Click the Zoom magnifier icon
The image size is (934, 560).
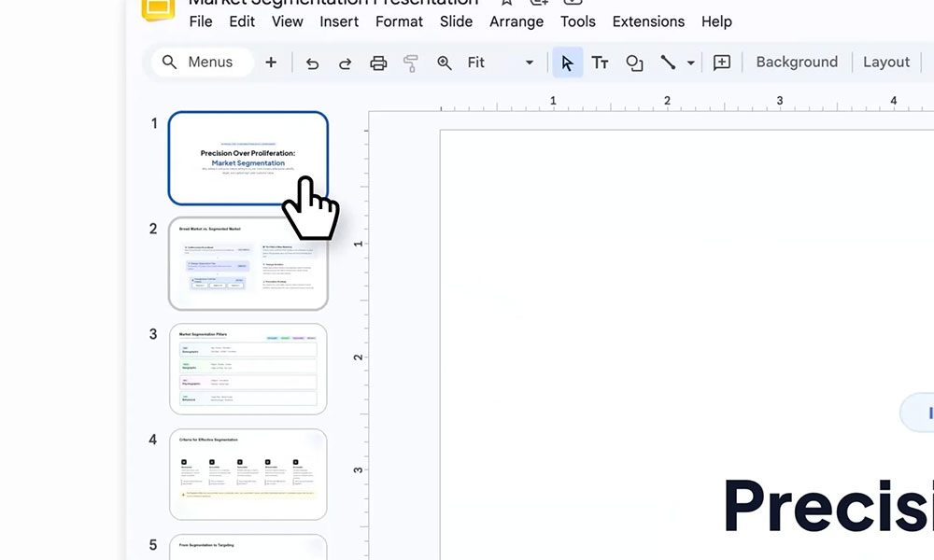point(445,63)
